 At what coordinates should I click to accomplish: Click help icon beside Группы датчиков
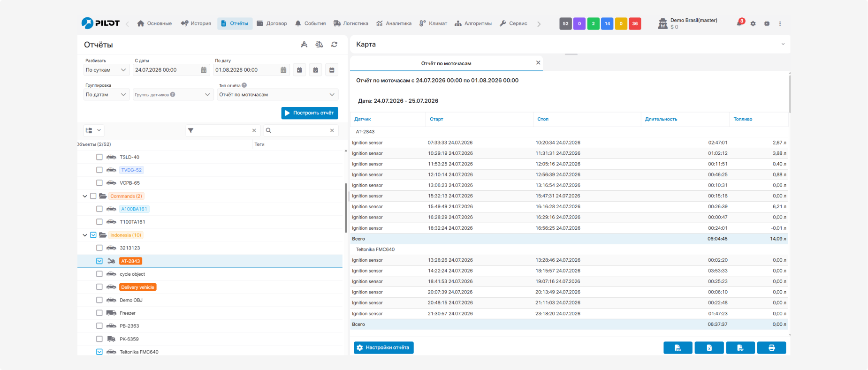(x=173, y=94)
